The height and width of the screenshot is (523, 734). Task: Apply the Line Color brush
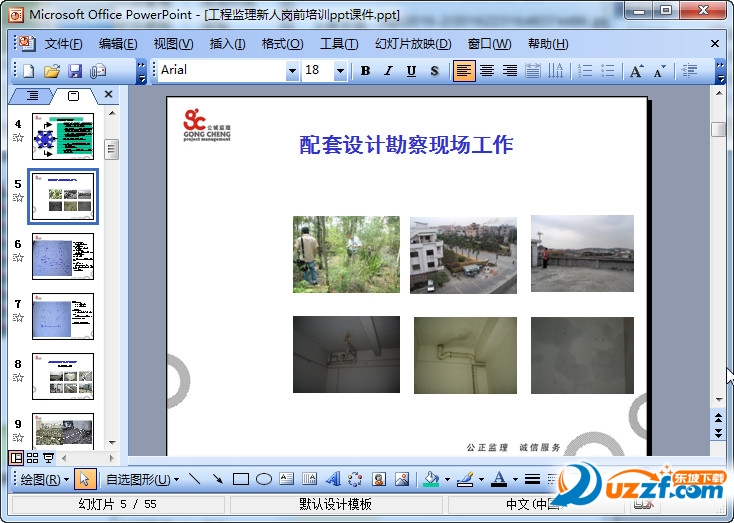pos(465,479)
